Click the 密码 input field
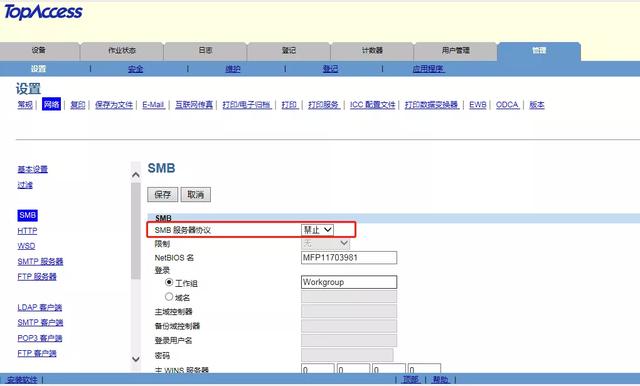The width and height of the screenshot is (640, 386). (347, 355)
